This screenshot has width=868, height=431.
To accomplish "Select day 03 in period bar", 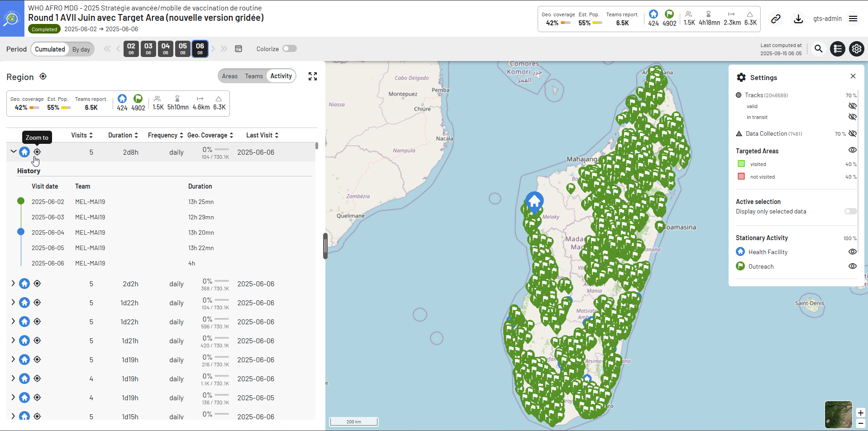I will [x=148, y=49].
